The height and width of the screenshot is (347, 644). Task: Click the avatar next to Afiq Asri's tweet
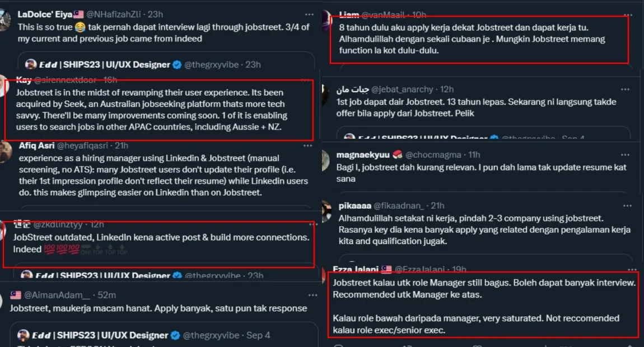(4, 152)
